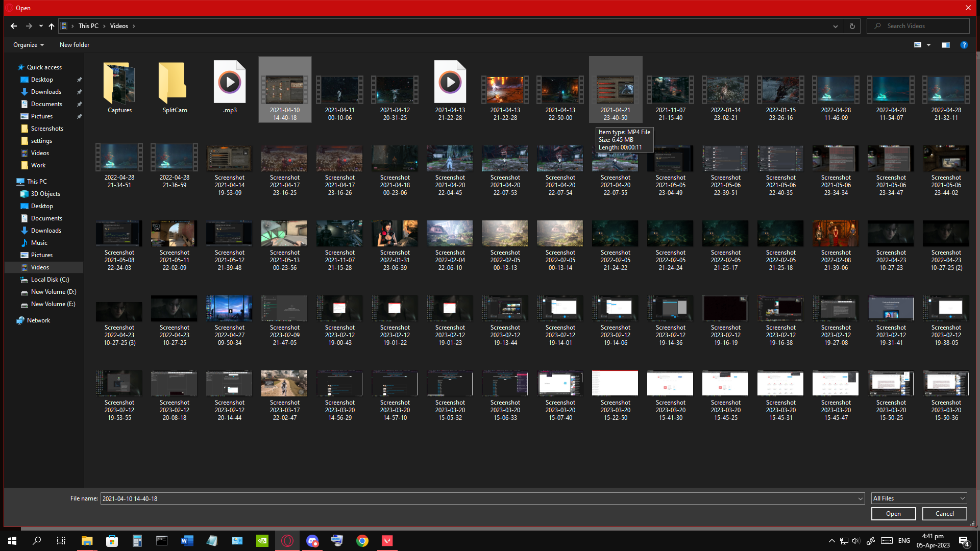Select Screenshot 2022-02-08 21-39-06
Image resolution: width=980 pixels, height=551 pixels.
[x=836, y=246]
